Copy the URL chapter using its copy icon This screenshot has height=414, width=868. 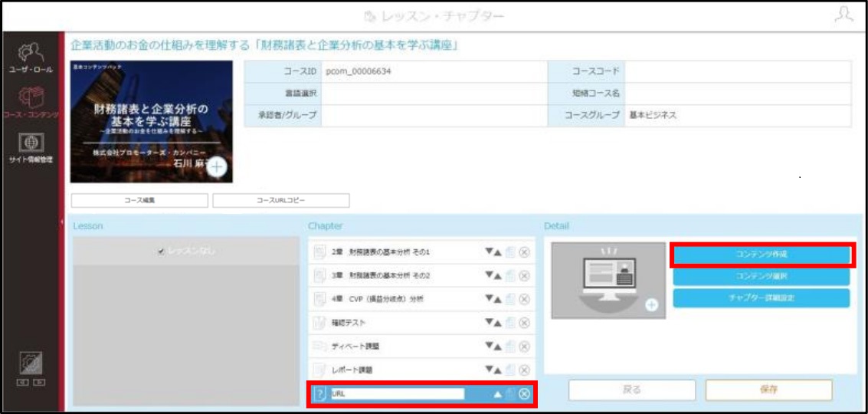510,394
